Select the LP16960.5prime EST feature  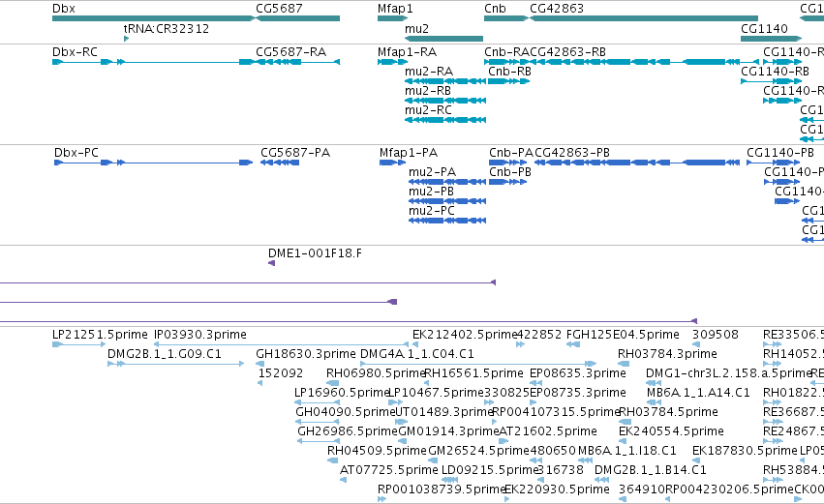317,402
